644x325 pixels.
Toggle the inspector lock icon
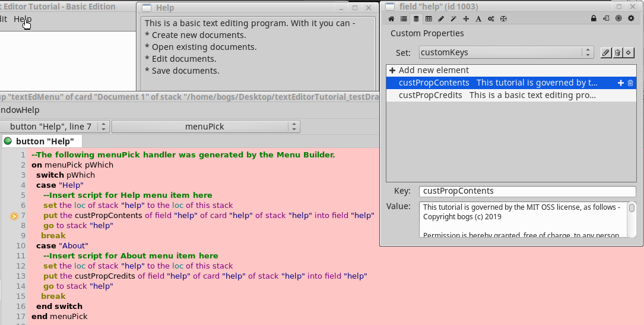[594, 19]
